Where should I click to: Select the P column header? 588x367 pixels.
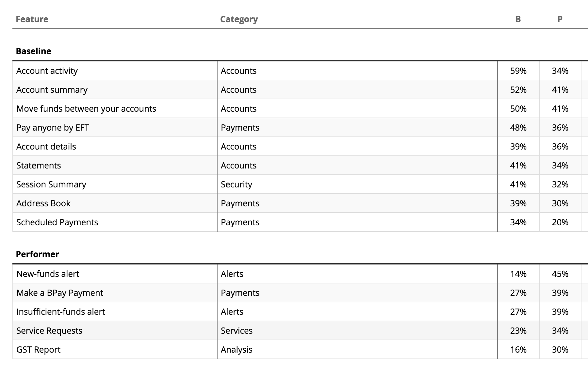click(x=560, y=19)
